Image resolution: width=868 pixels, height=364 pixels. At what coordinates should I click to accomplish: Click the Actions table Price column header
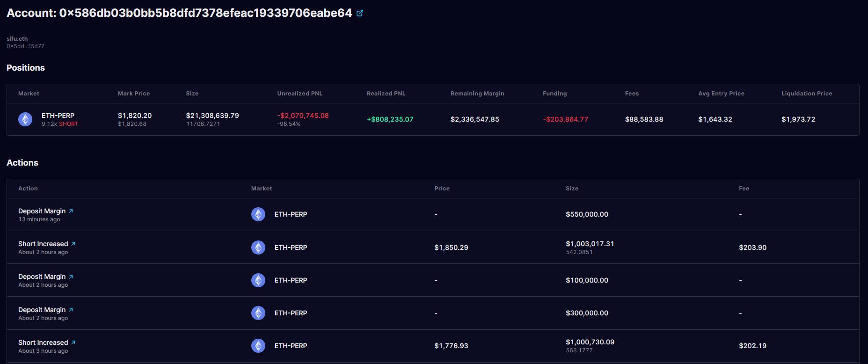442,189
